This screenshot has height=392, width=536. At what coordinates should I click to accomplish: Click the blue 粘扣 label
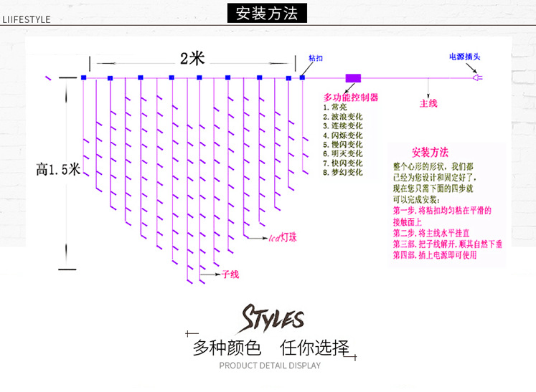(x=316, y=58)
